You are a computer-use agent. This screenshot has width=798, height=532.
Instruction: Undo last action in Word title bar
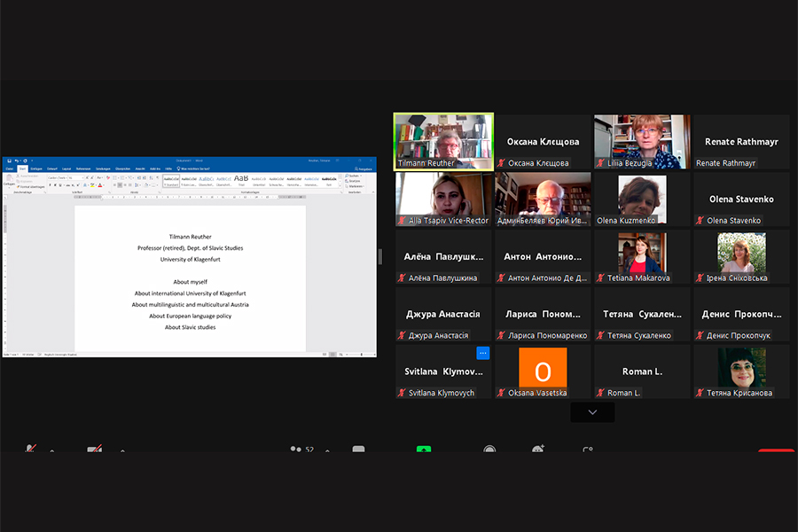[x=16, y=160]
